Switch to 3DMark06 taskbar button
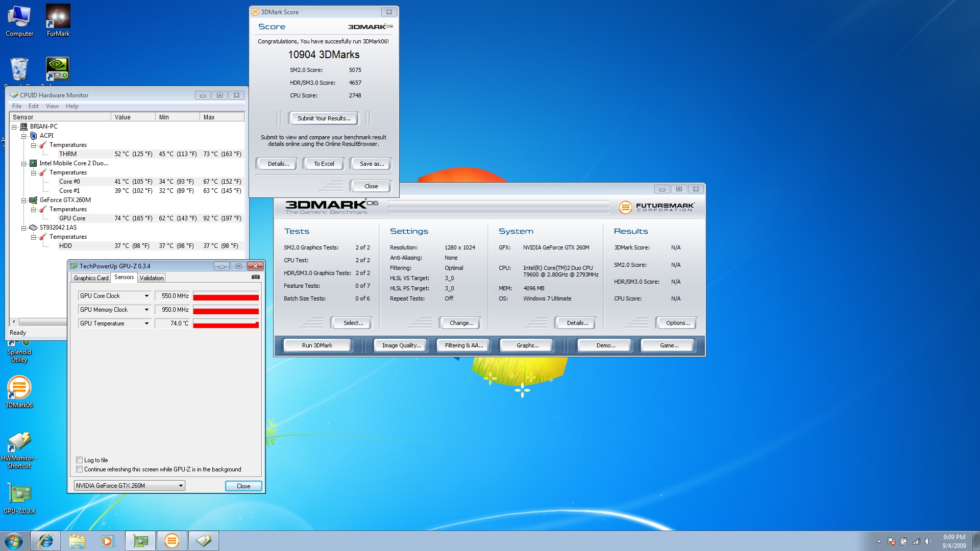 171,541
